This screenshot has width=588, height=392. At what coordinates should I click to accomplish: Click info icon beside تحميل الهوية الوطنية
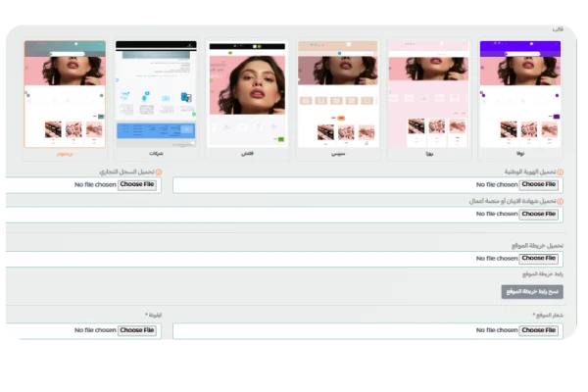pyautogui.click(x=560, y=172)
